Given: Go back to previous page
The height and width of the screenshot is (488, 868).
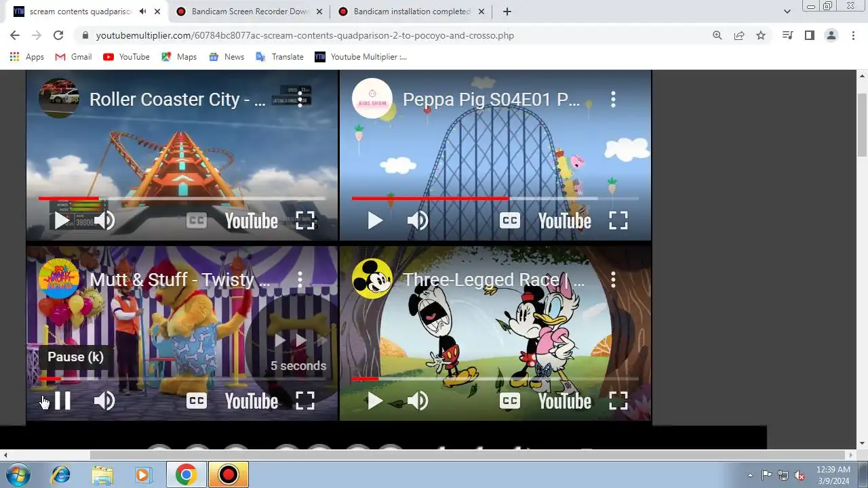Looking at the screenshot, I should [15, 35].
